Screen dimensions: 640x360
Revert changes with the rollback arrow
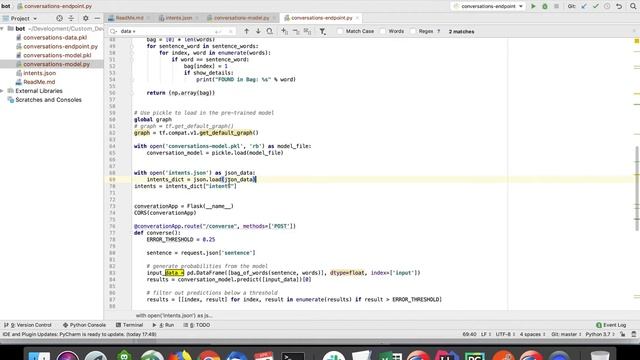point(619,6)
